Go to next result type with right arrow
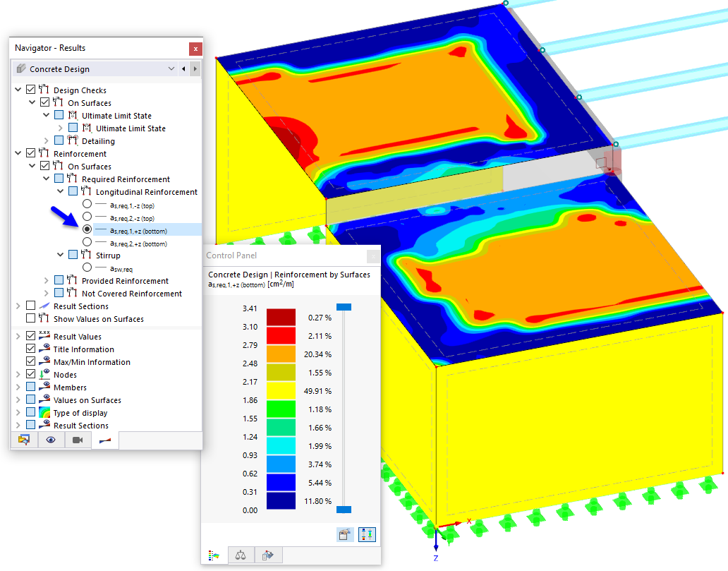 coord(195,68)
